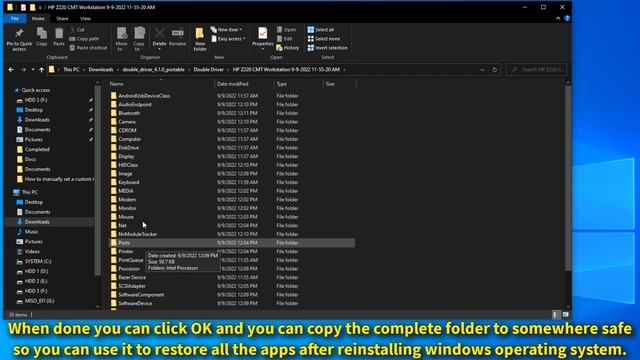
Task: Refresh the current folder view
Action: (494, 70)
